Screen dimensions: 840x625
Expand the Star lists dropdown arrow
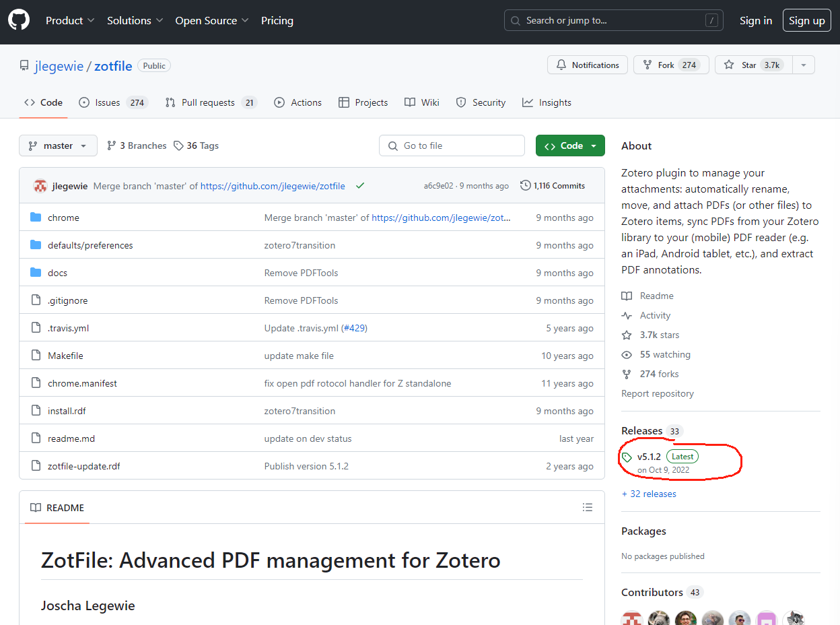[x=802, y=65]
